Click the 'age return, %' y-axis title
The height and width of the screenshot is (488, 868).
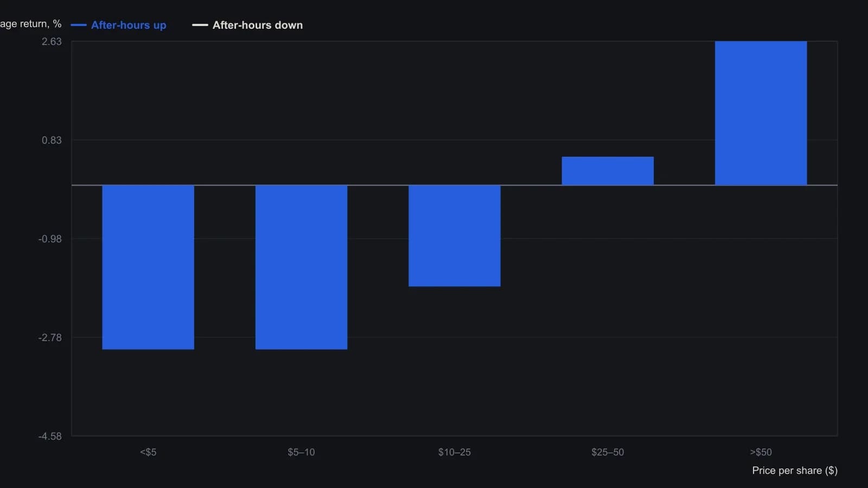click(x=31, y=24)
